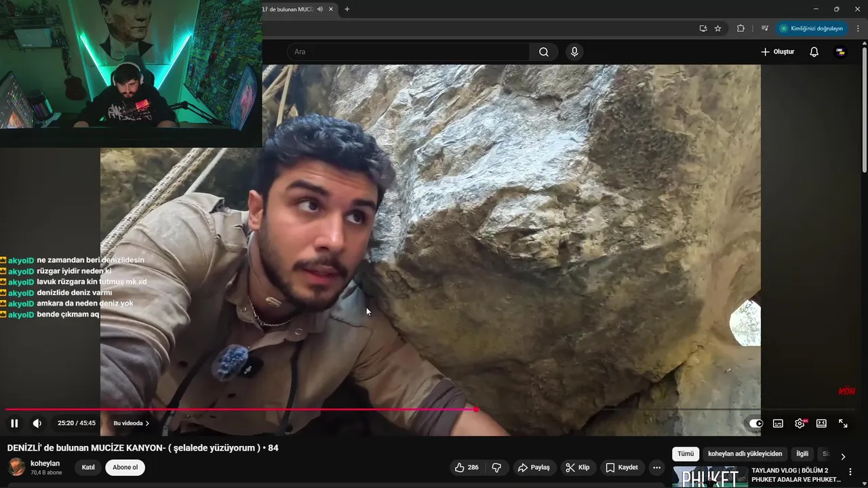Focus the 'Ara' search field
This screenshot has height=488, width=868.
tap(408, 52)
